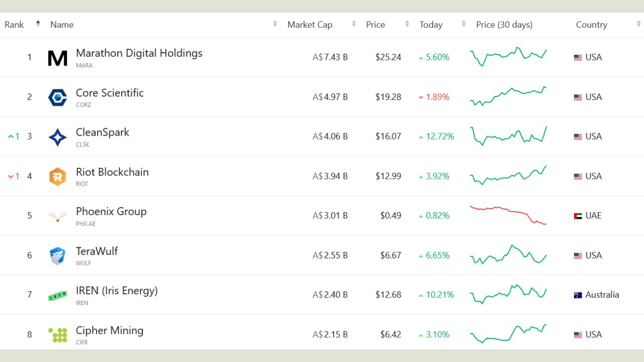
Task: Sort table using Market Cap arrows
Action: (x=354, y=24)
